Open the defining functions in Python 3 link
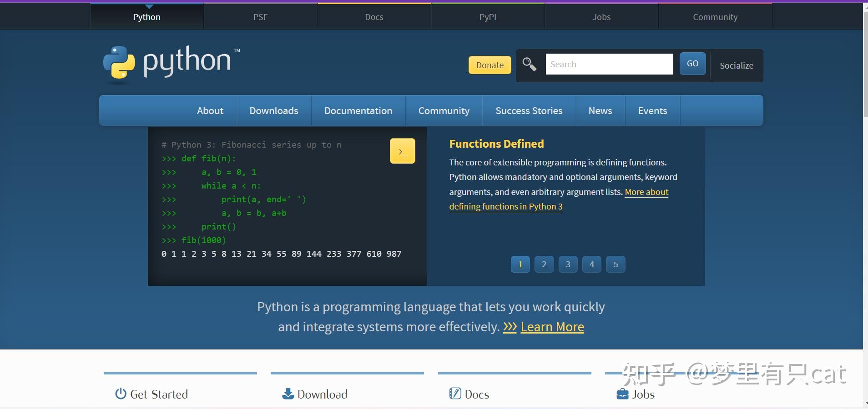Screen dimensions: 868x409 [505, 207]
